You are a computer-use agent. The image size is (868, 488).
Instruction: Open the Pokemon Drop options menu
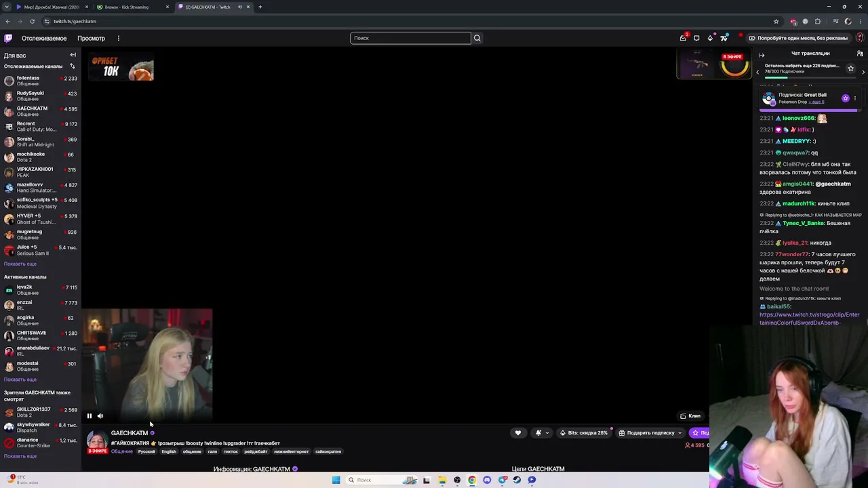(x=855, y=98)
